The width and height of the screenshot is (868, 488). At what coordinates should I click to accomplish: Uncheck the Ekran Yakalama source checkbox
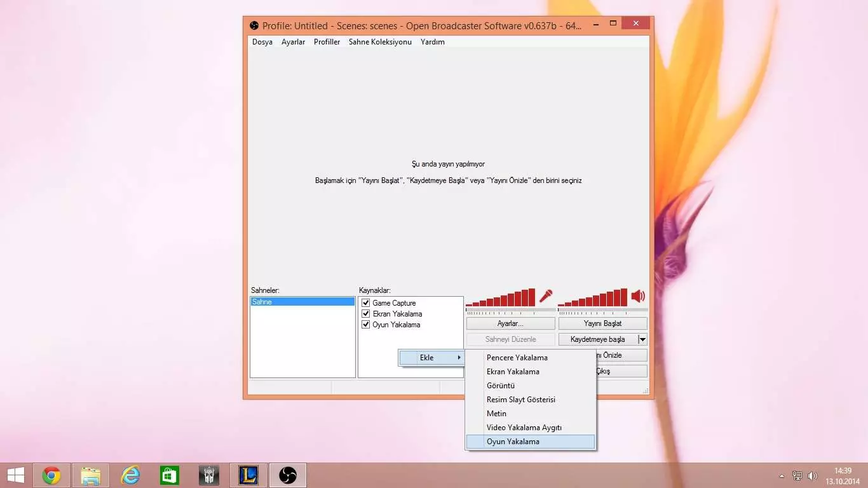(x=365, y=314)
